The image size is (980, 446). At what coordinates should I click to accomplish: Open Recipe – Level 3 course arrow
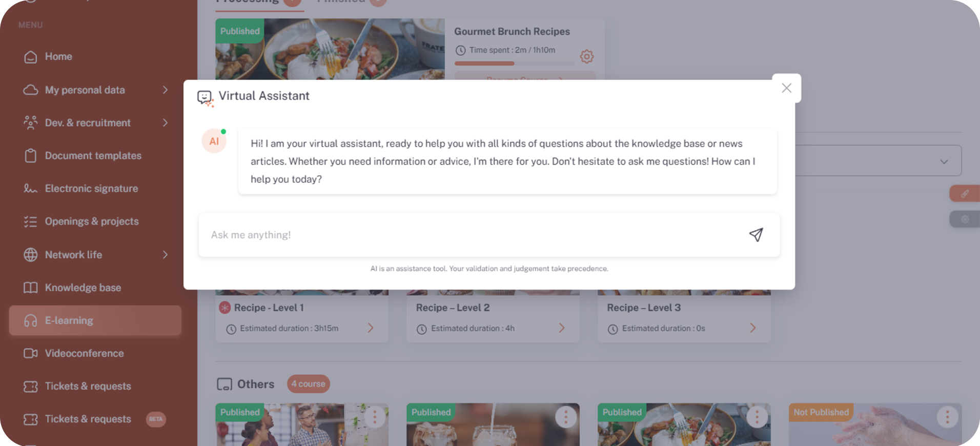point(752,328)
